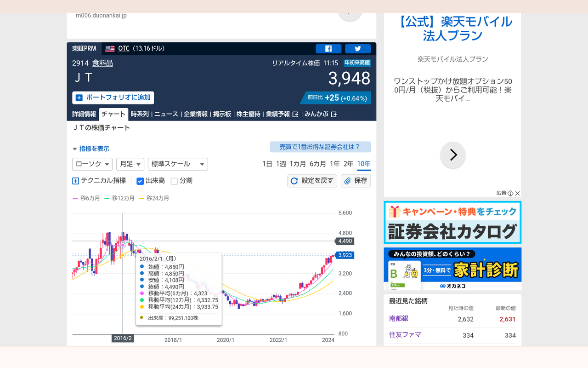
Task: Open the 月足 interval dropdown
Action: point(130,164)
